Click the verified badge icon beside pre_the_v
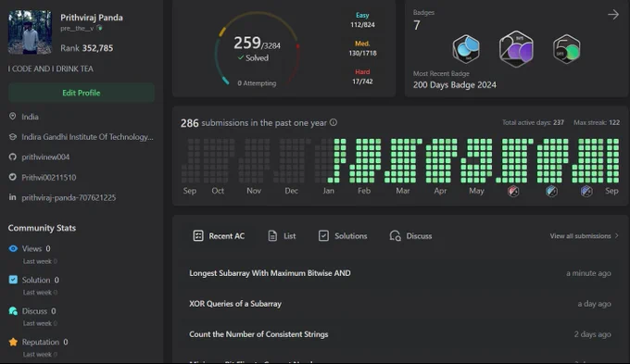Screen dimensions: 630x364 tap(100, 28)
